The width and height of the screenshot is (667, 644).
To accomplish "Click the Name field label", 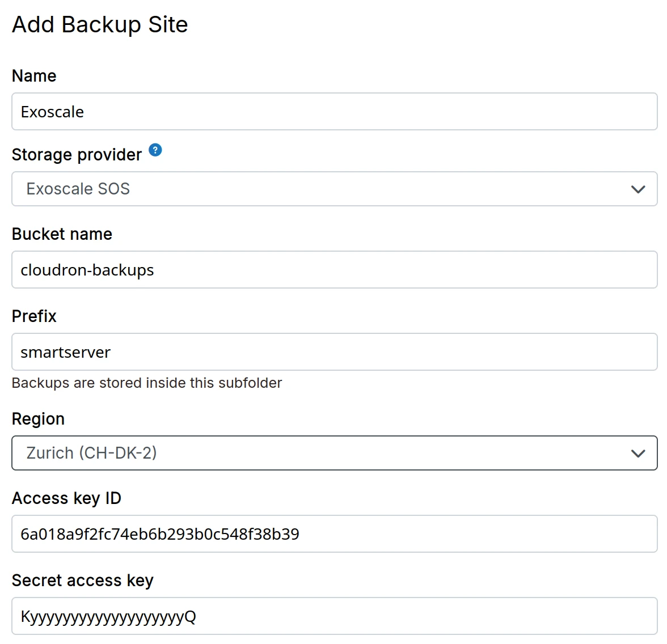I will point(34,76).
